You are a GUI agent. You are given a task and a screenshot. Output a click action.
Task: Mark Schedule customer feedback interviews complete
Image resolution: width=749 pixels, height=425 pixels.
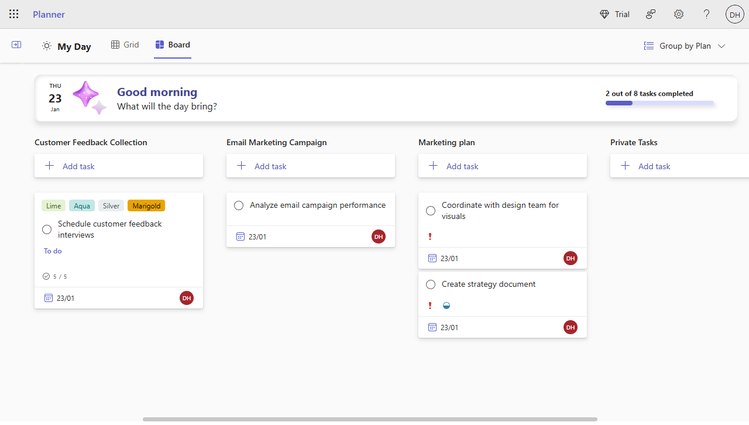47,230
